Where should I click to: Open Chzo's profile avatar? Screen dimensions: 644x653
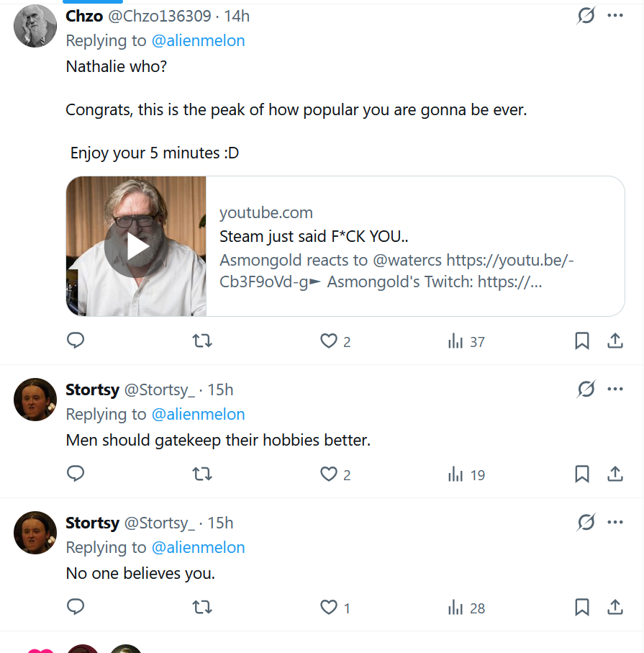coord(35,25)
